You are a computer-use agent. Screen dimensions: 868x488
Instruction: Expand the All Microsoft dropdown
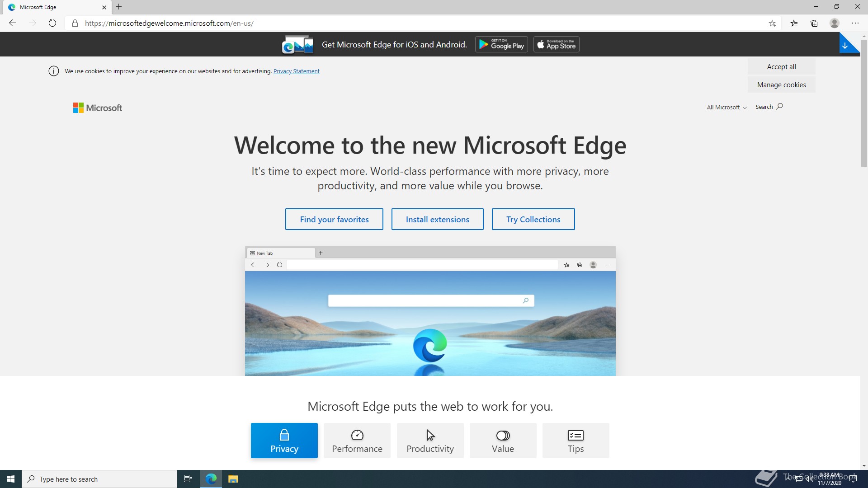coord(727,107)
